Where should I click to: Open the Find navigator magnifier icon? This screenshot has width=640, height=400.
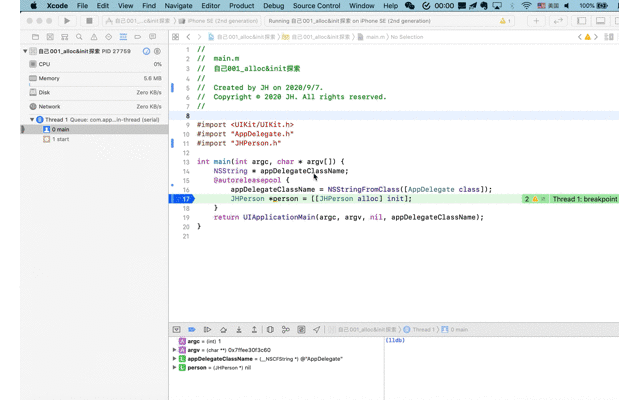(79, 37)
